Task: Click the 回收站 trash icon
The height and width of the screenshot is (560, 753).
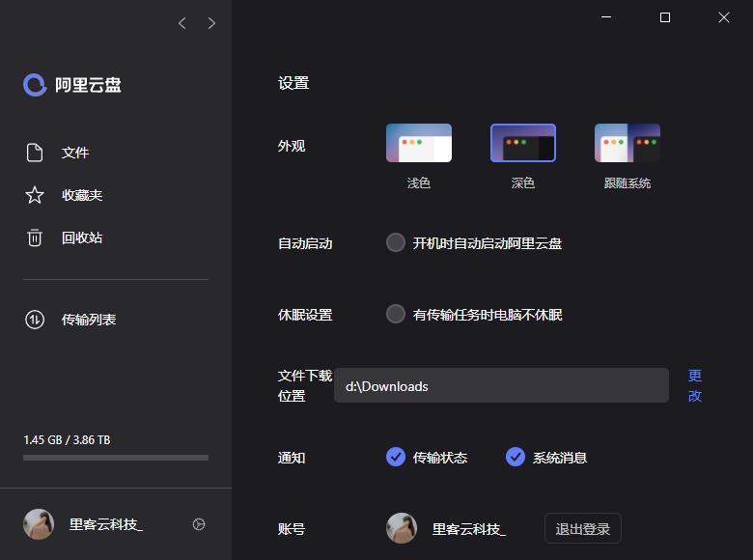Action: (x=35, y=238)
